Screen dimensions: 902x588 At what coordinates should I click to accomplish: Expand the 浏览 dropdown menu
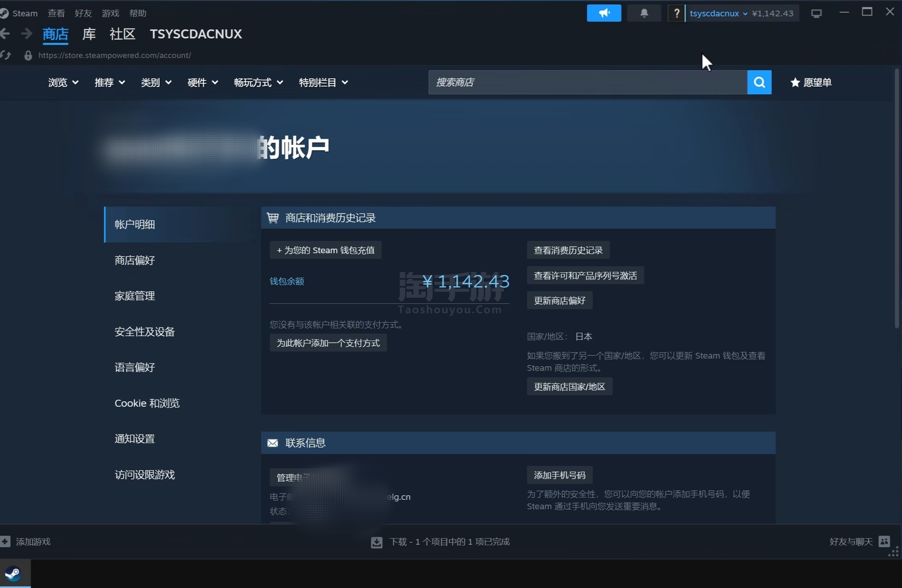[x=63, y=82]
